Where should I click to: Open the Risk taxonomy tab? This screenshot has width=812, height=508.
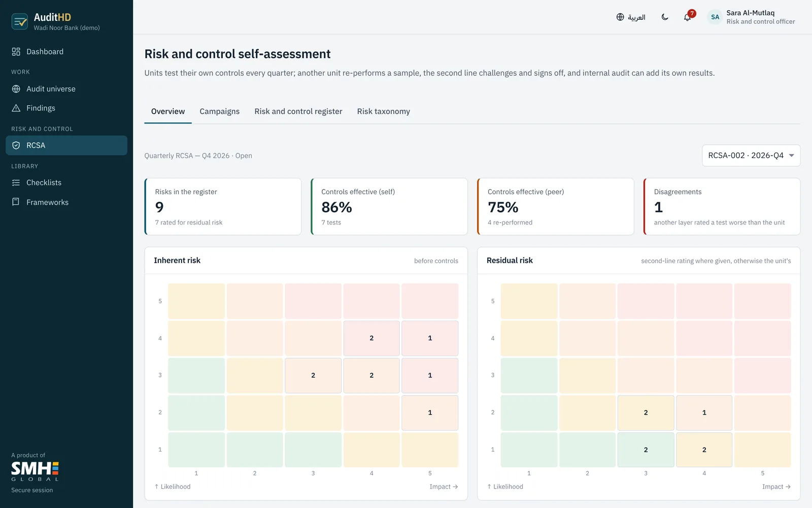point(384,111)
